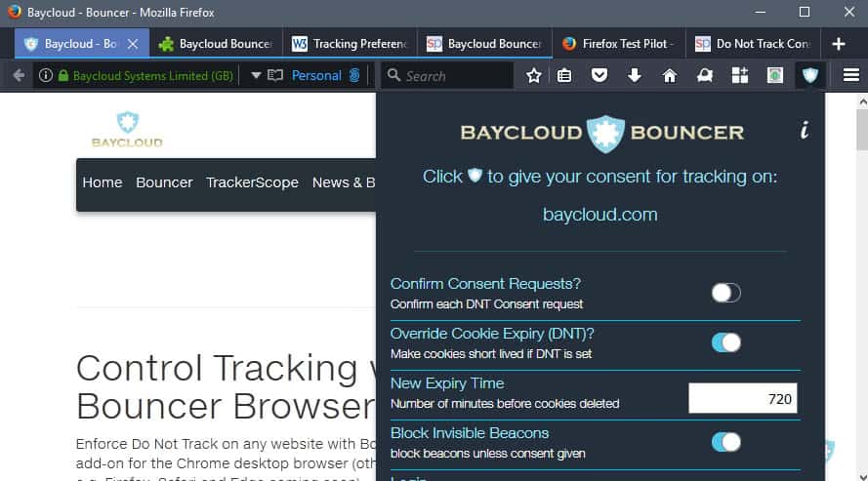
Task: Go to Home page icon
Action: pos(669,75)
